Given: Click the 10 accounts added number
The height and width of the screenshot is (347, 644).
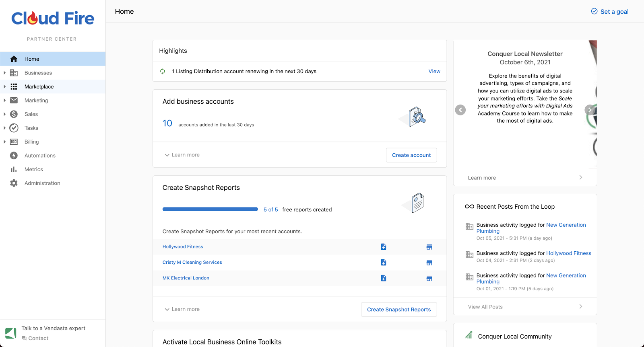Looking at the screenshot, I should click(x=167, y=123).
